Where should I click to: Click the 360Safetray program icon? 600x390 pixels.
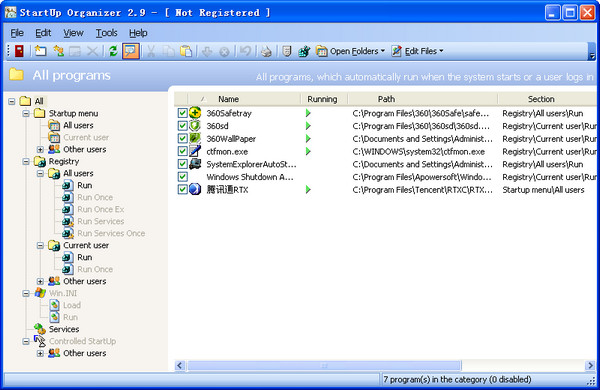[x=195, y=113]
